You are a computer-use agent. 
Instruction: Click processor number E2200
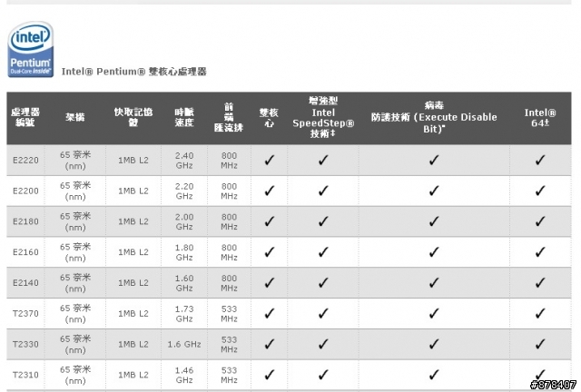coord(25,191)
